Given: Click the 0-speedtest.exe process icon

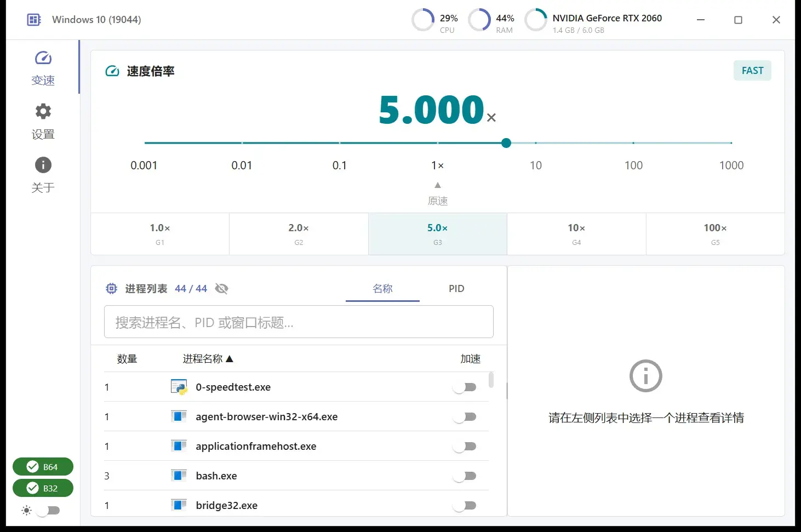Looking at the screenshot, I should pyautogui.click(x=179, y=387).
